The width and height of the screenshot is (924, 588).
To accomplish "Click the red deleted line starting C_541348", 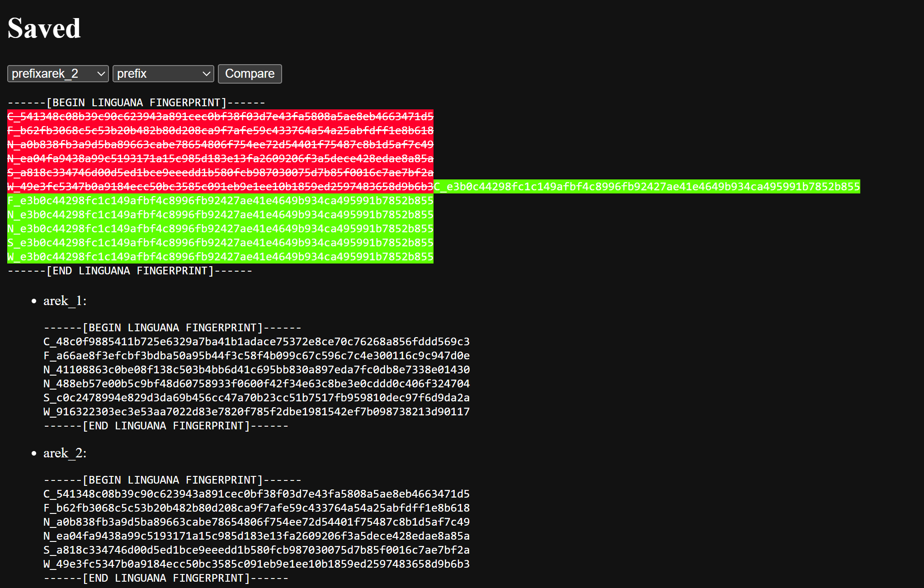I will [220, 117].
